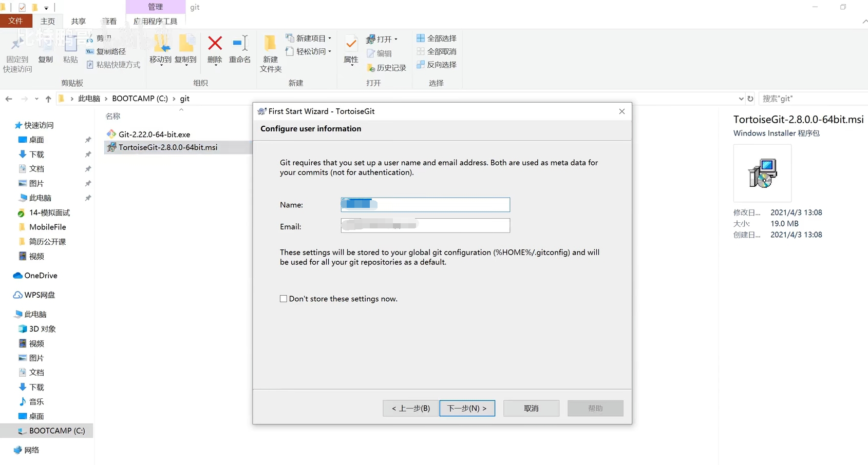The width and height of the screenshot is (868, 465).
Task: Open the 文件 (File) menu
Action: click(x=16, y=21)
